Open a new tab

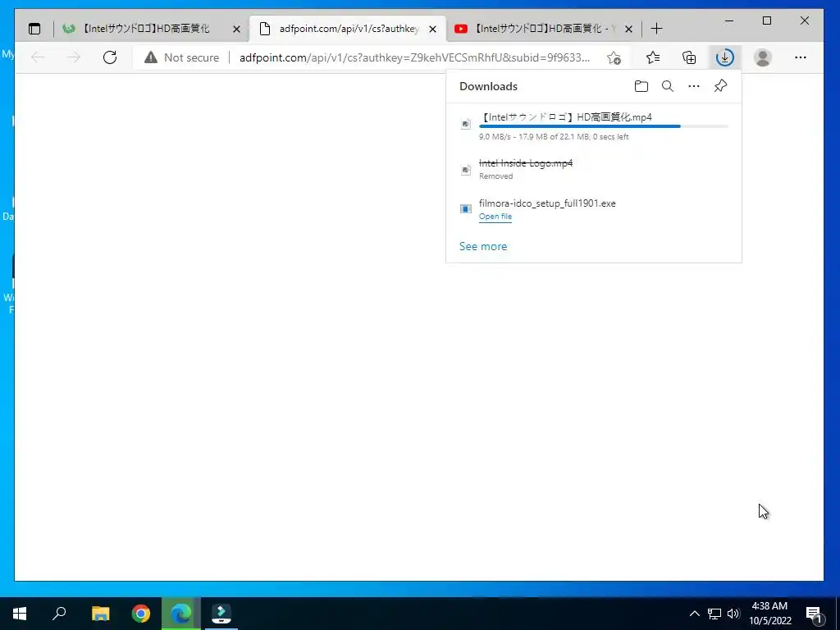(x=656, y=29)
